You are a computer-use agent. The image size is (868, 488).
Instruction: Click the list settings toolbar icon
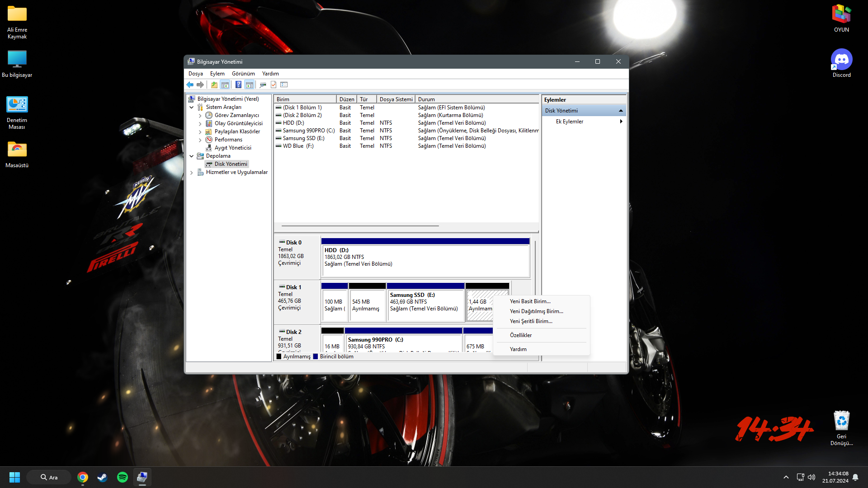[x=284, y=84]
